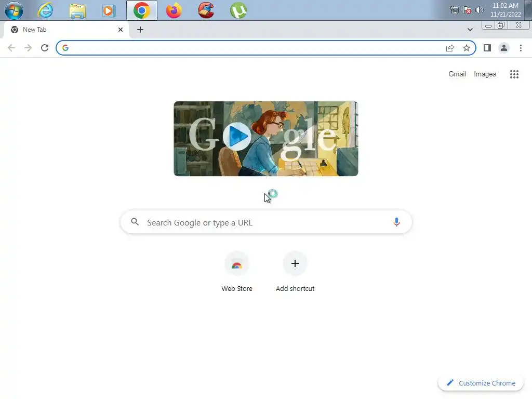
Task: Open Windows Explorer from the taskbar
Action: 77,10
